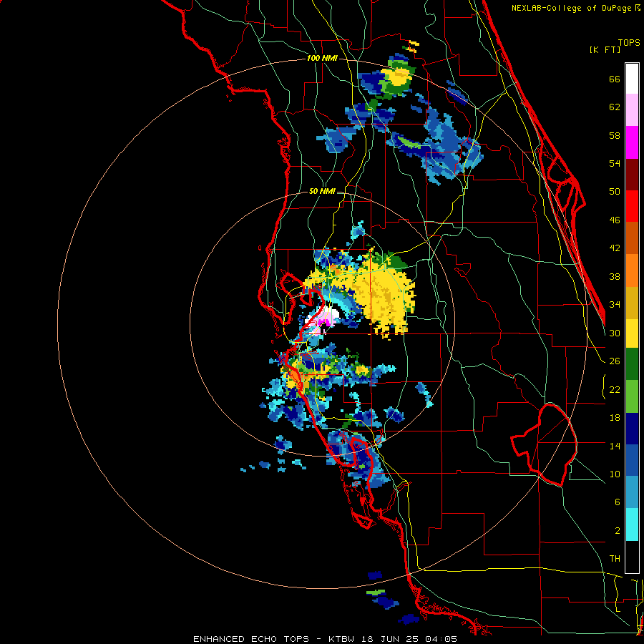Click the [K FT] units label
Image resolution: width=644 pixels, height=644 pixels.
605,50
